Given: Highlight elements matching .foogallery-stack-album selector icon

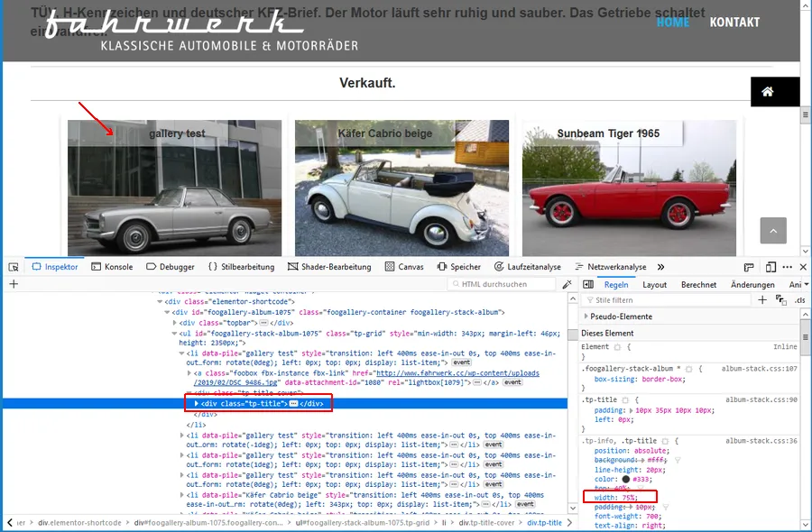Looking at the screenshot, I should [688, 369].
